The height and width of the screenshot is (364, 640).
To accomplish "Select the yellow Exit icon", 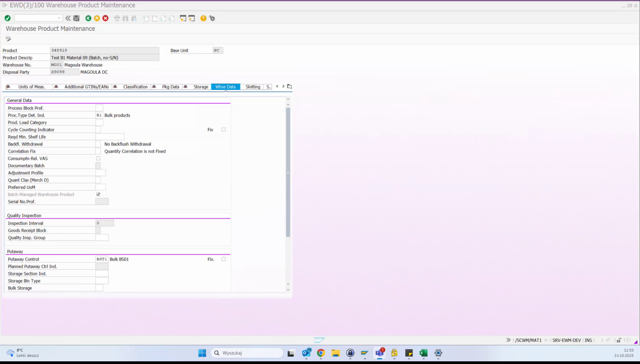I will click(x=97, y=18).
